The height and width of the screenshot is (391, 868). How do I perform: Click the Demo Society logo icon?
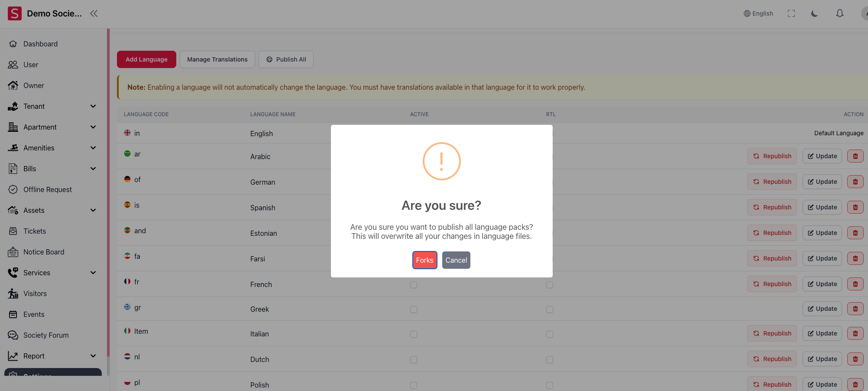(x=15, y=13)
